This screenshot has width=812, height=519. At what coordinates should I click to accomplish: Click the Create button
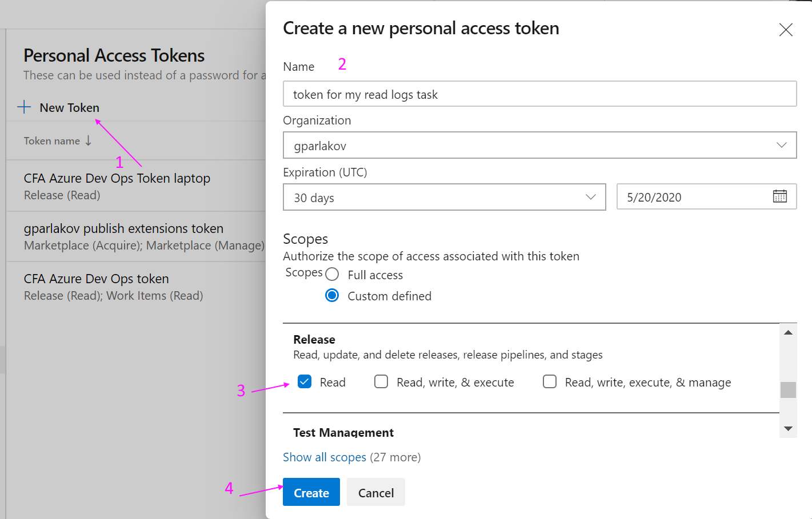click(x=311, y=492)
